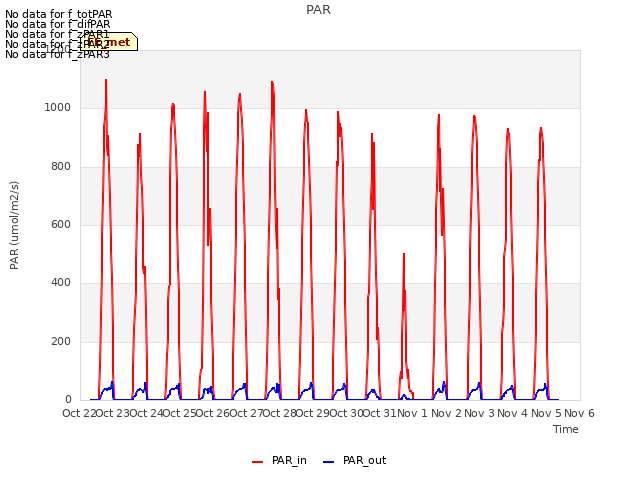Click the Nov 1 x-axis tick label
The image size is (640, 480).
point(412,413)
